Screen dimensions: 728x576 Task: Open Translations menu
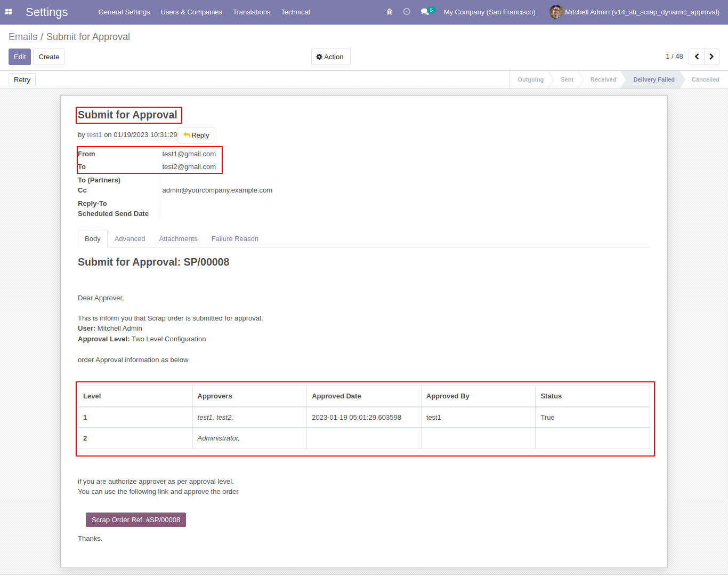pyautogui.click(x=252, y=12)
